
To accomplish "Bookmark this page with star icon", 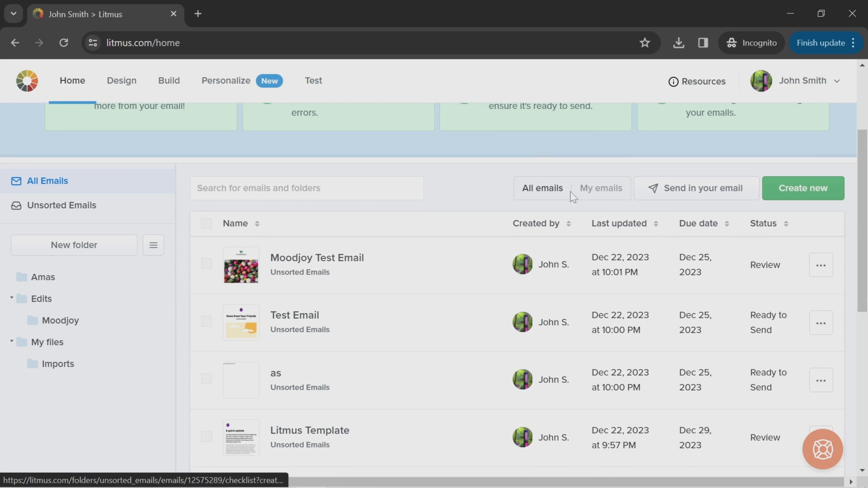I will [x=645, y=43].
